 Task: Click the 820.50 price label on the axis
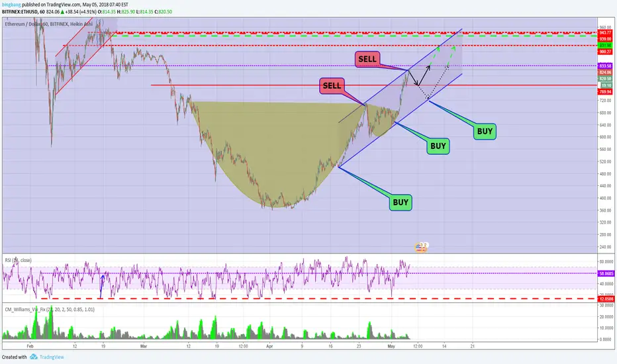pyautogui.click(x=605, y=79)
